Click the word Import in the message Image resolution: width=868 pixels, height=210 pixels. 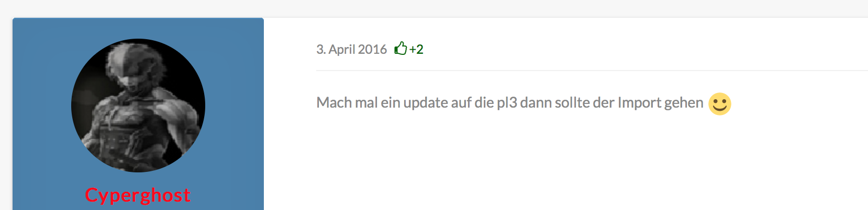pos(639,103)
